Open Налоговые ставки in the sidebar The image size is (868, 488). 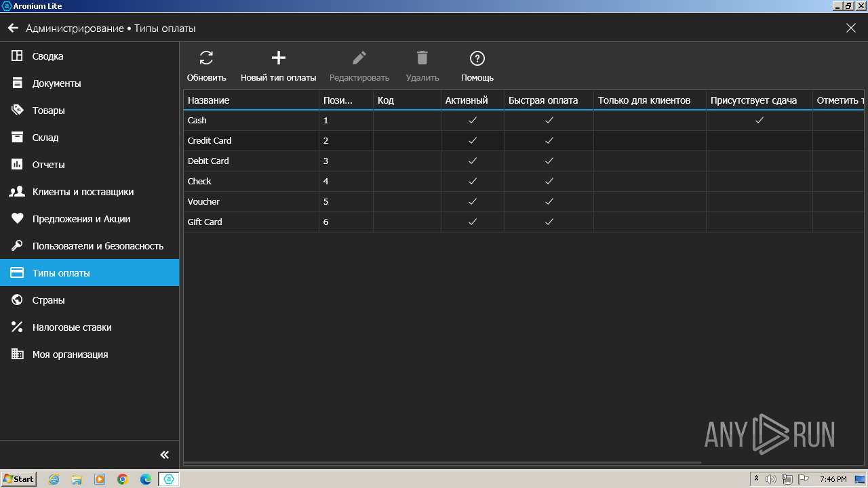[x=90, y=327]
